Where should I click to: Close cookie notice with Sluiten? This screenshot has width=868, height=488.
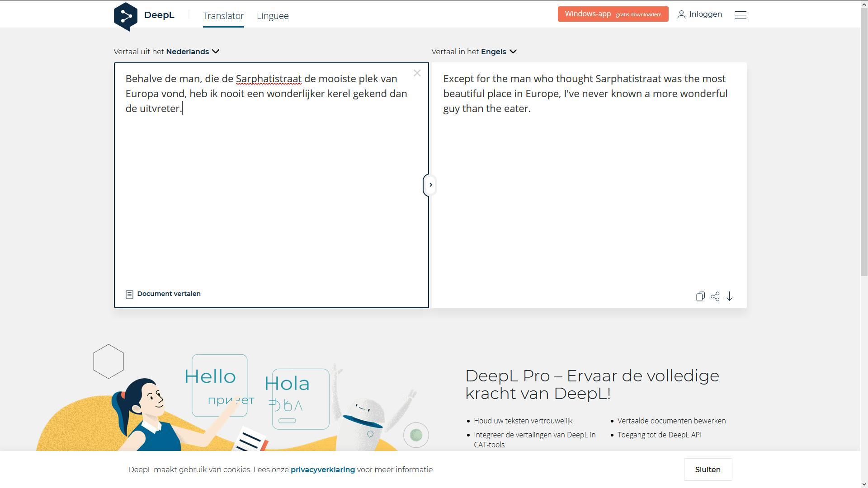tap(708, 469)
